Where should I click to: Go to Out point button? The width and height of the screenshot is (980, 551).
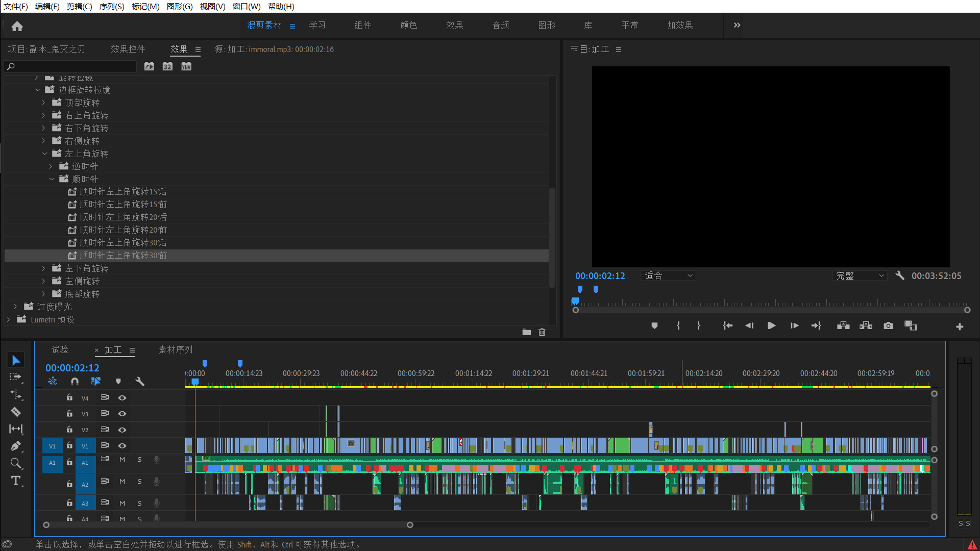[816, 325]
